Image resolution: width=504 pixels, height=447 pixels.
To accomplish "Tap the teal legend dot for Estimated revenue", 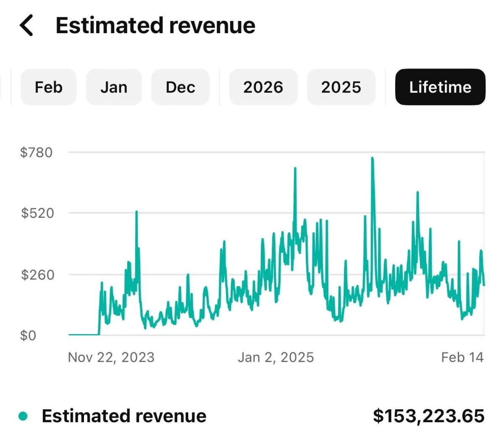I will [x=23, y=416].
